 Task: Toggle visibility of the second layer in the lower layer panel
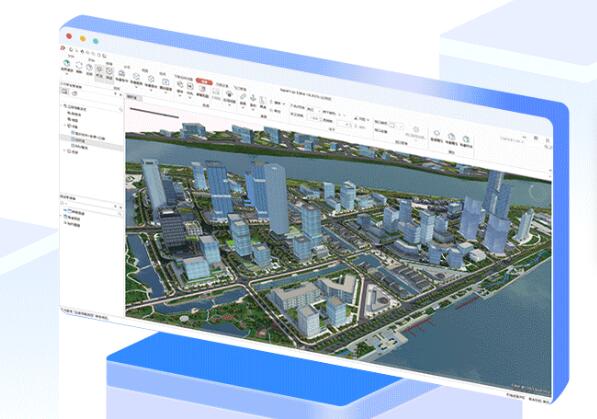click(x=65, y=217)
